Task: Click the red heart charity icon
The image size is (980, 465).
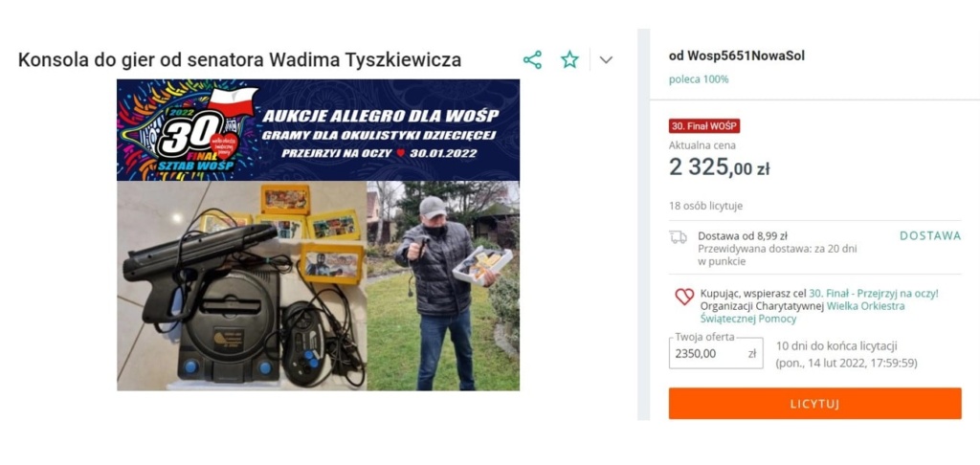Action: [x=684, y=297]
